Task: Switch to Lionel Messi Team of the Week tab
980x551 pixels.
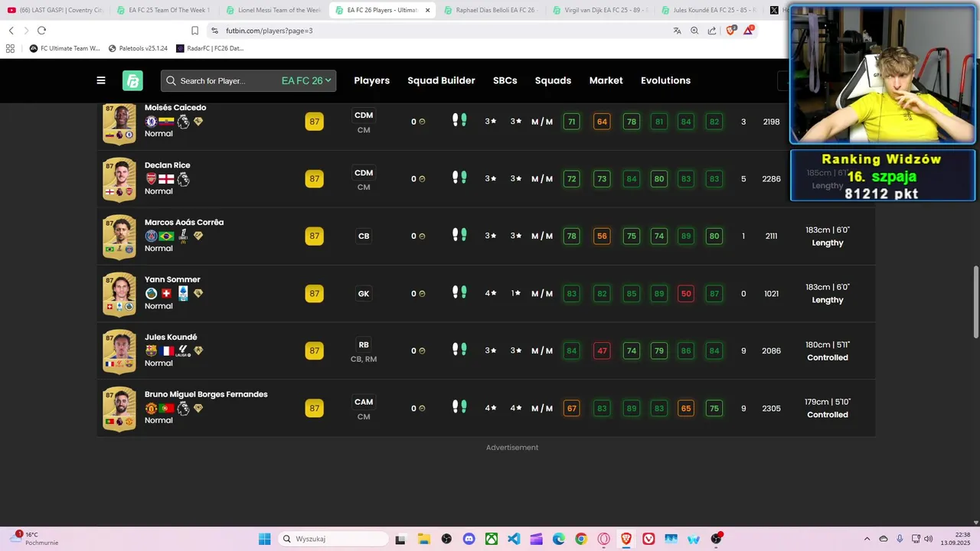Action: (x=273, y=10)
